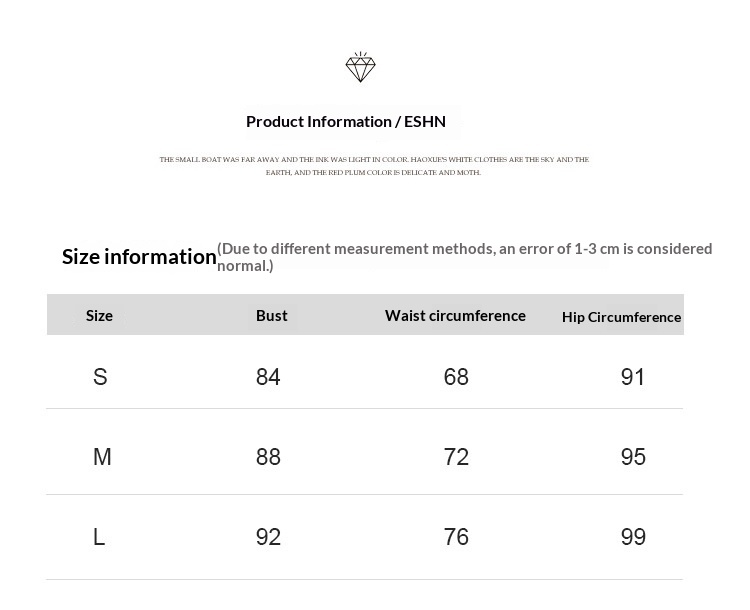Click hip value 99
This screenshot has height=610, width=750.
point(633,537)
